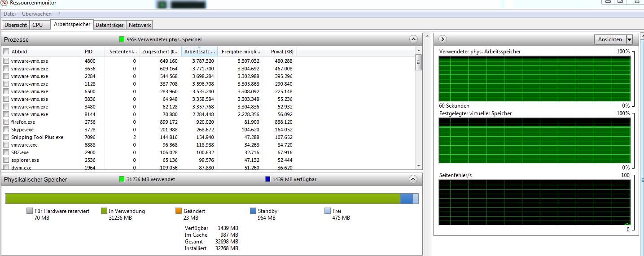644x256 pixels.
Task: Click the process list scrollbar thumb
Action: pos(418,63)
